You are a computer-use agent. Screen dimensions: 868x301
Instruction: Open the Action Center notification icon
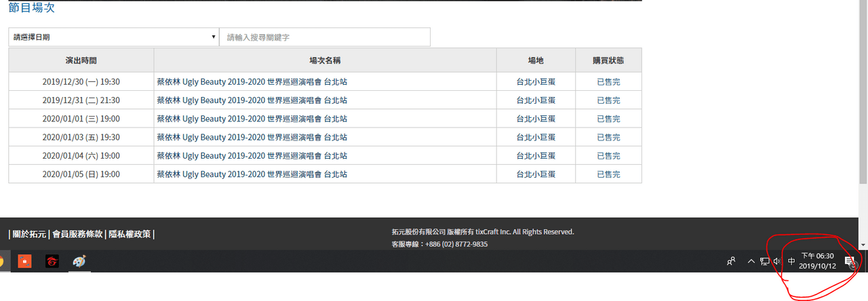click(x=850, y=262)
